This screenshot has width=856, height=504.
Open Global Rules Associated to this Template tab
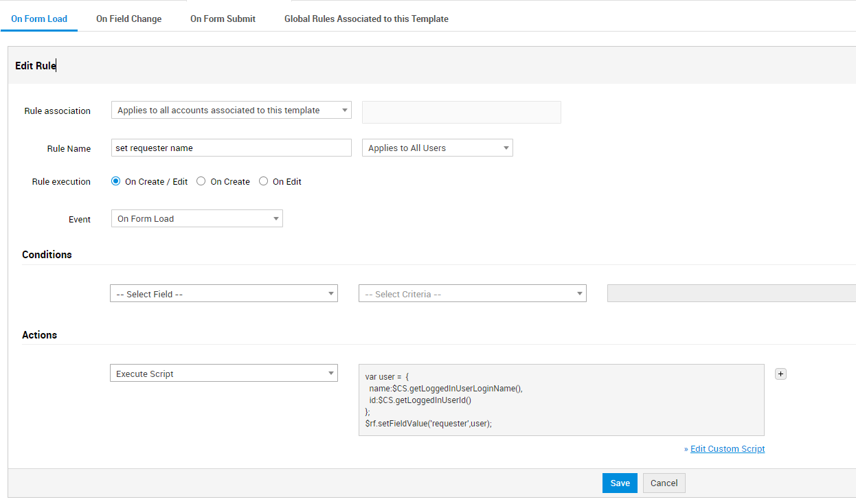click(366, 19)
